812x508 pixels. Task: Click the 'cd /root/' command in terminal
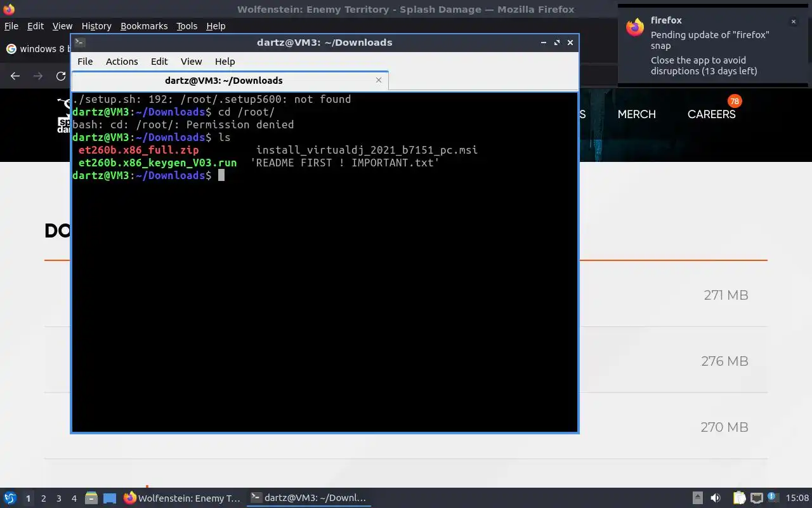point(246,112)
